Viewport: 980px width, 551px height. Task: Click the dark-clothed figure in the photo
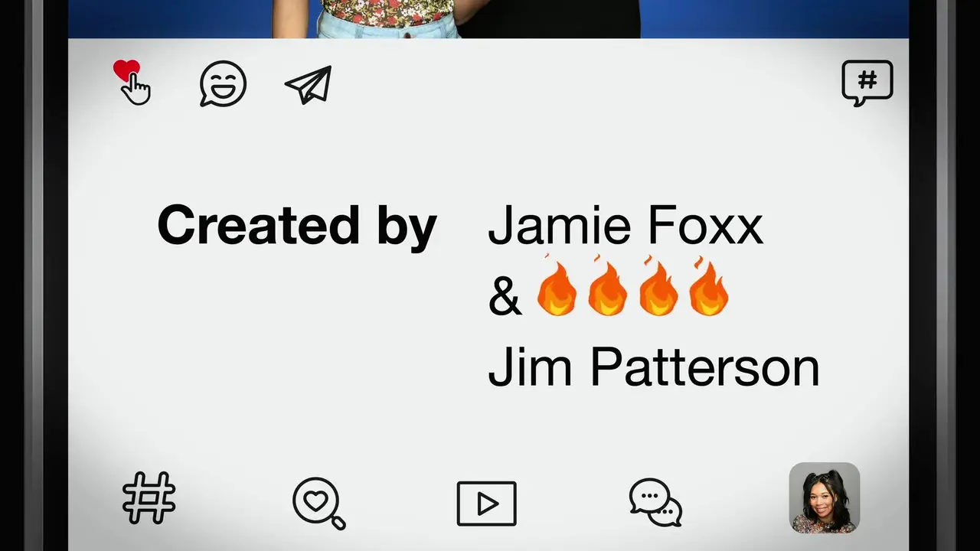[550, 18]
